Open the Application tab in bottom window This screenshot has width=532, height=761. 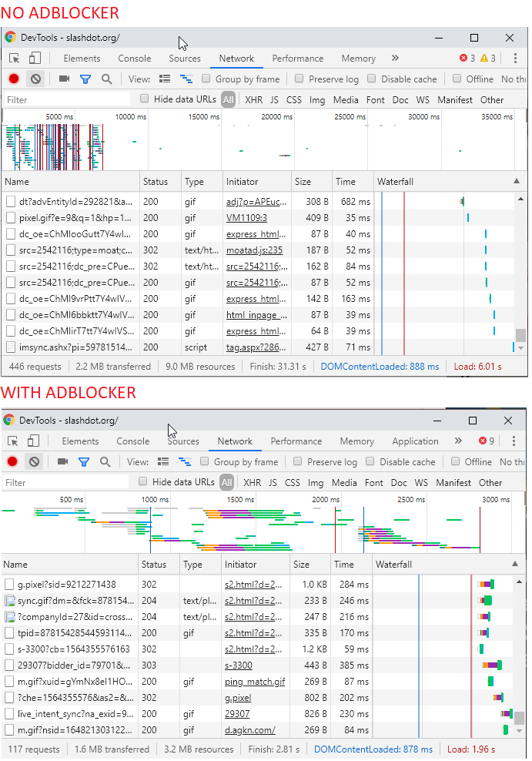pyautogui.click(x=415, y=441)
